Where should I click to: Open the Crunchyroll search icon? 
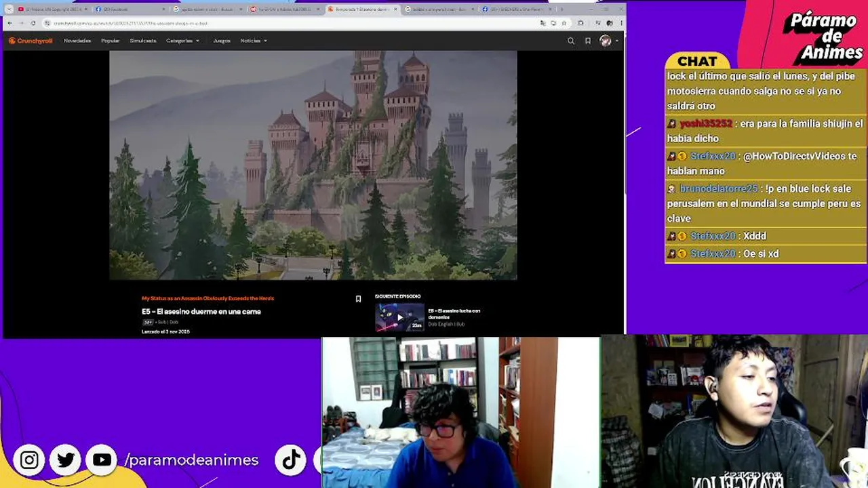571,41
